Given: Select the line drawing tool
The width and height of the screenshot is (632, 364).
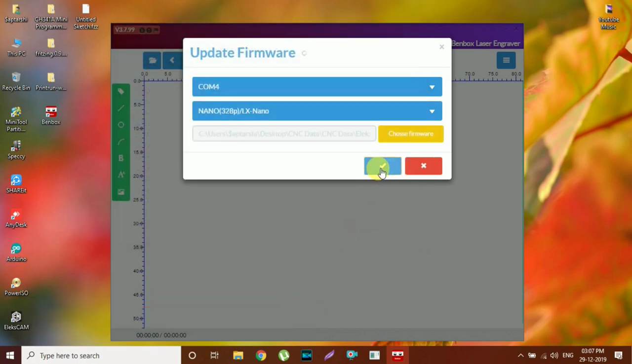Looking at the screenshot, I should coord(121,108).
